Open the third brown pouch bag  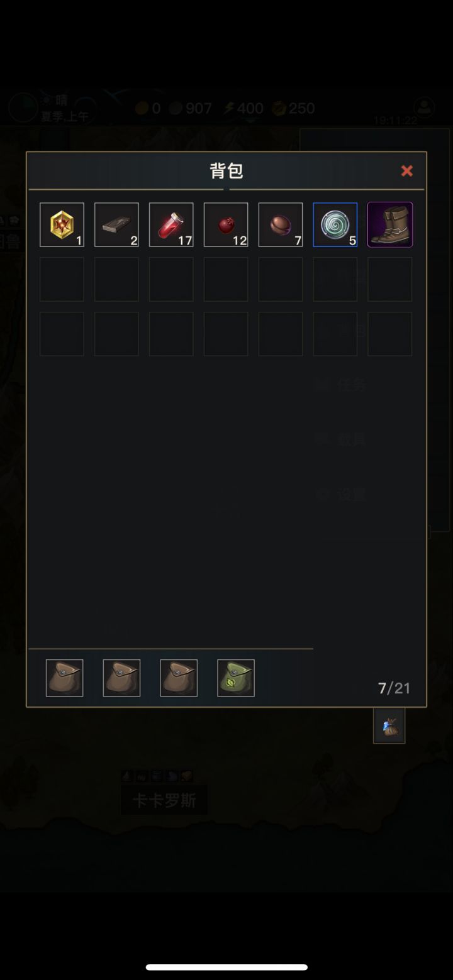[179, 678]
